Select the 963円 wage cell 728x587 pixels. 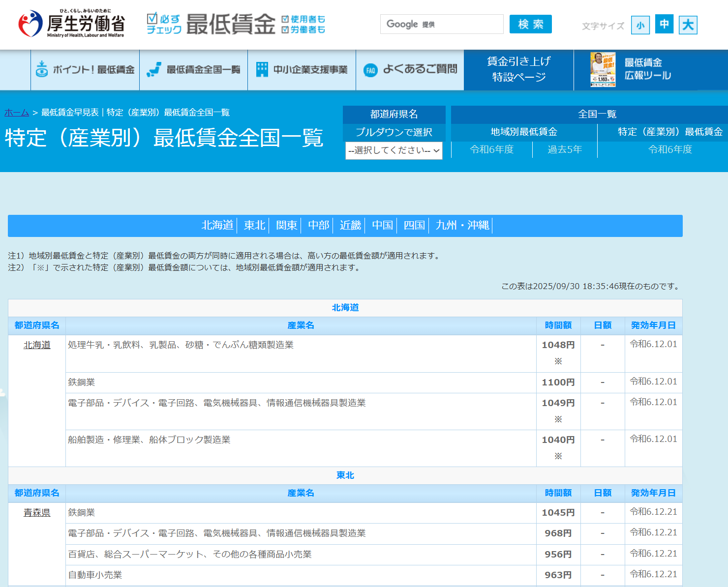point(558,575)
